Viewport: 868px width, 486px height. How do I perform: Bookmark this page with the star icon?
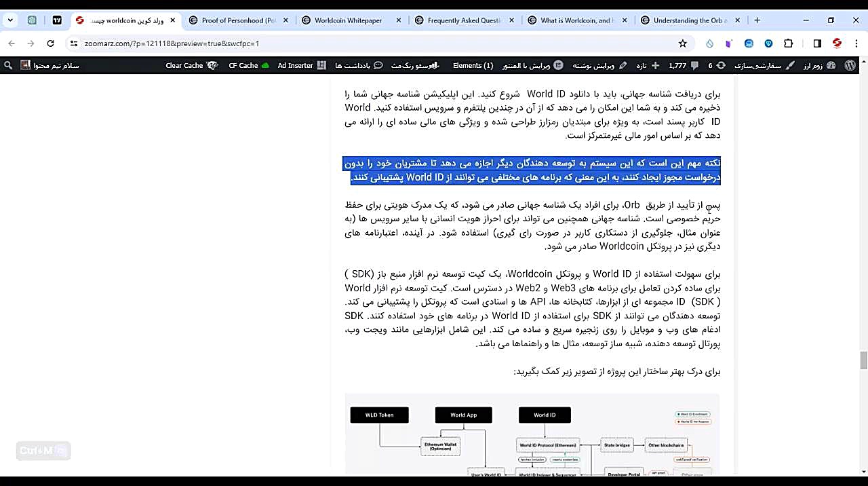tap(683, 43)
